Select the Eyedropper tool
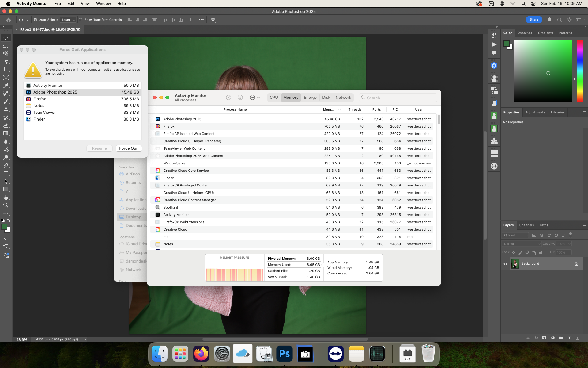The width and height of the screenshot is (588, 368). point(6,86)
